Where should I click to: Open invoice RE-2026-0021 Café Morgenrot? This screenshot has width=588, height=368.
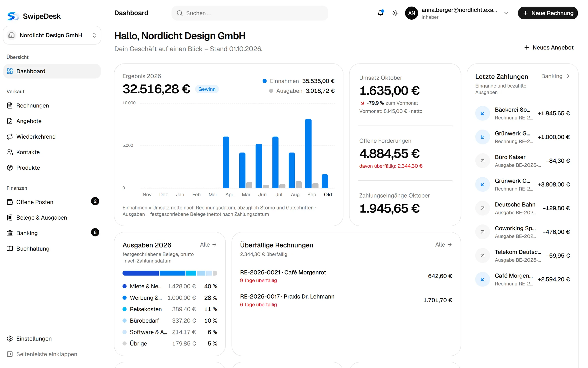(346, 276)
